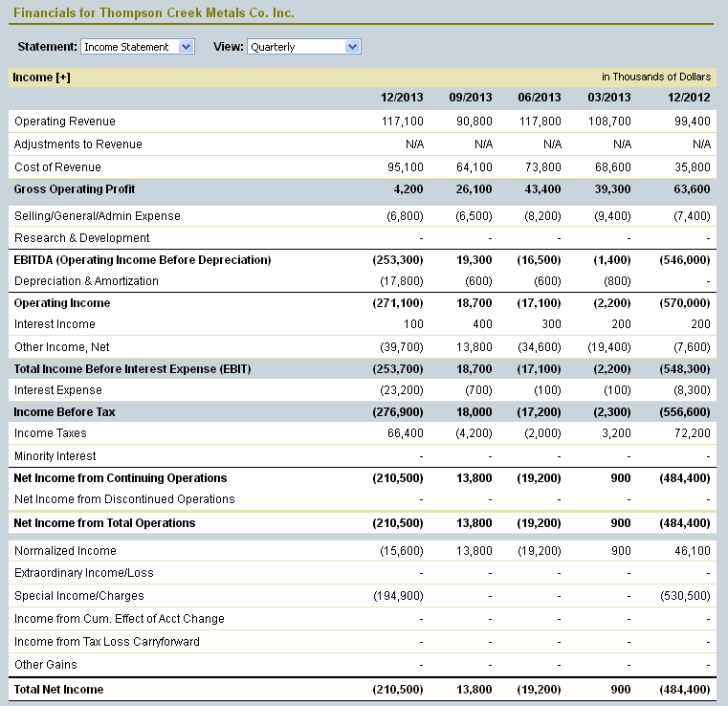Click Income from Tax Loss Carryforward label
This screenshot has height=706, width=728.
[x=107, y=642]
